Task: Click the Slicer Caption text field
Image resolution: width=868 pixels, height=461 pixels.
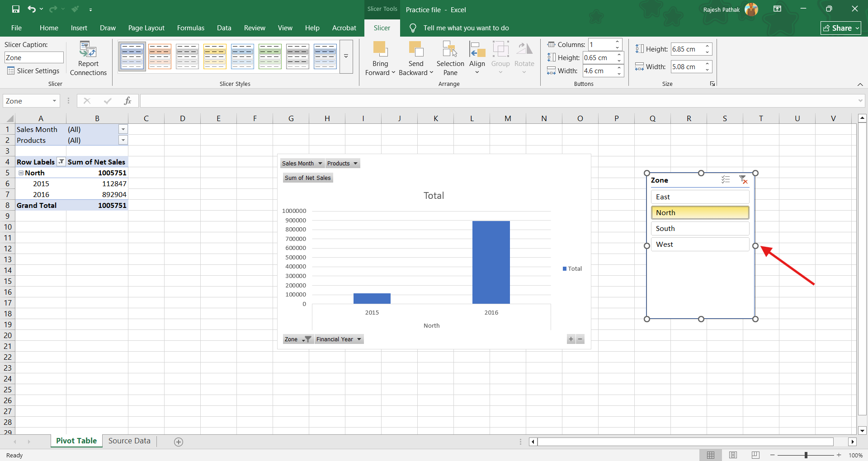Action: (x=34, y=58)
